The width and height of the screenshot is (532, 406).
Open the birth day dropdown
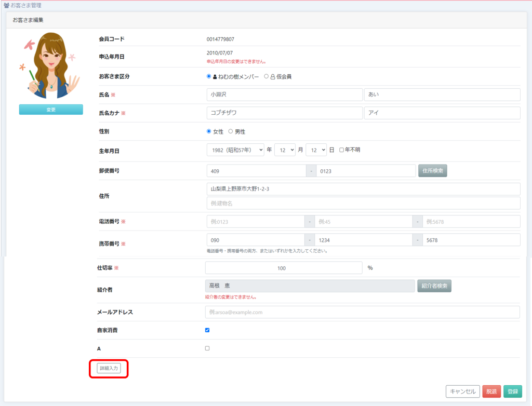(316, 150)
